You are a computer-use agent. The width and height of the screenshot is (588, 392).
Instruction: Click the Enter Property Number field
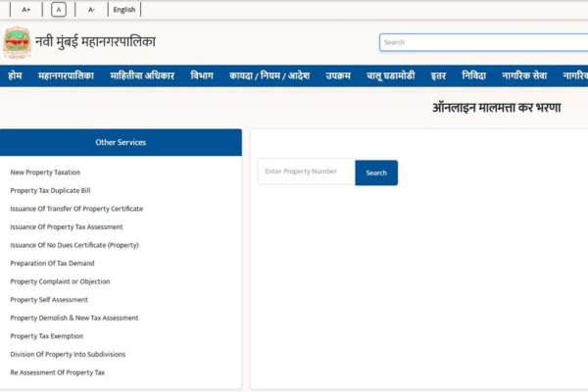point(306,172)
